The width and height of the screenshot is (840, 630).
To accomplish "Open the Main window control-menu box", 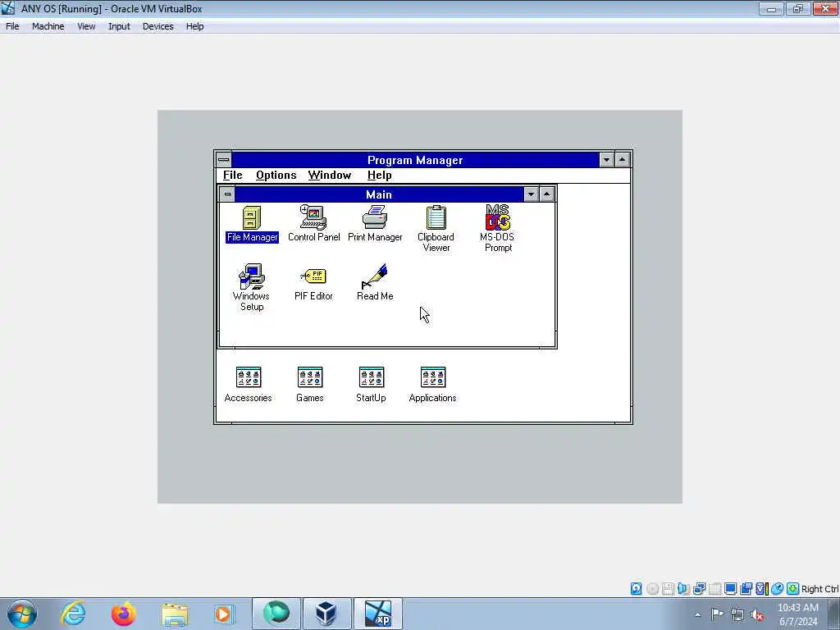I will (x=227, y=194).
